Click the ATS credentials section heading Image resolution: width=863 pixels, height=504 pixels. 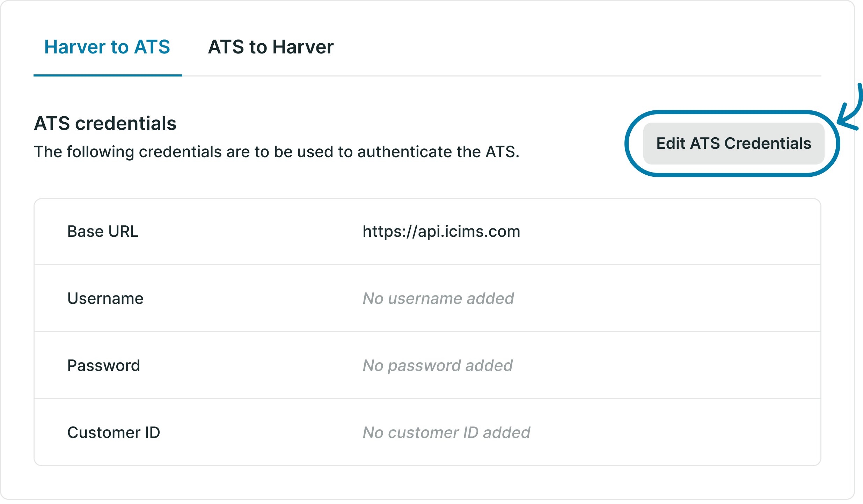pyautogui.click(x=105, y=124)
